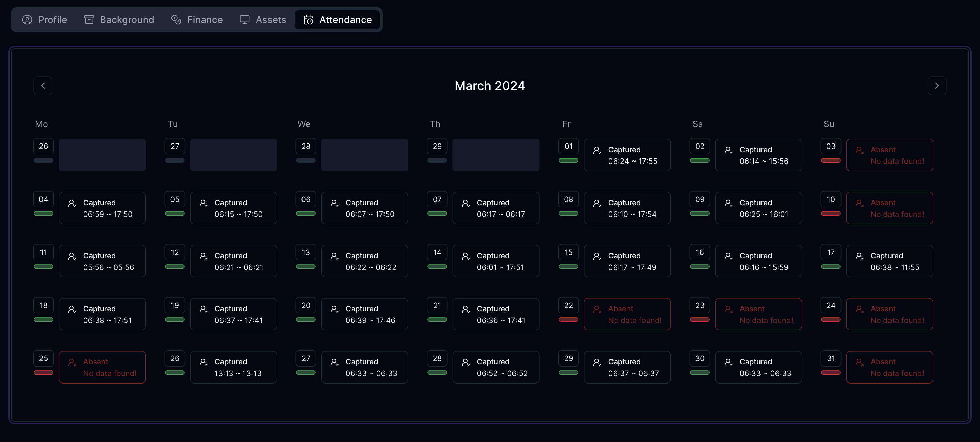Click the absent user icon on March 03
Screen dimensions: 980x442
coord(860,150)
